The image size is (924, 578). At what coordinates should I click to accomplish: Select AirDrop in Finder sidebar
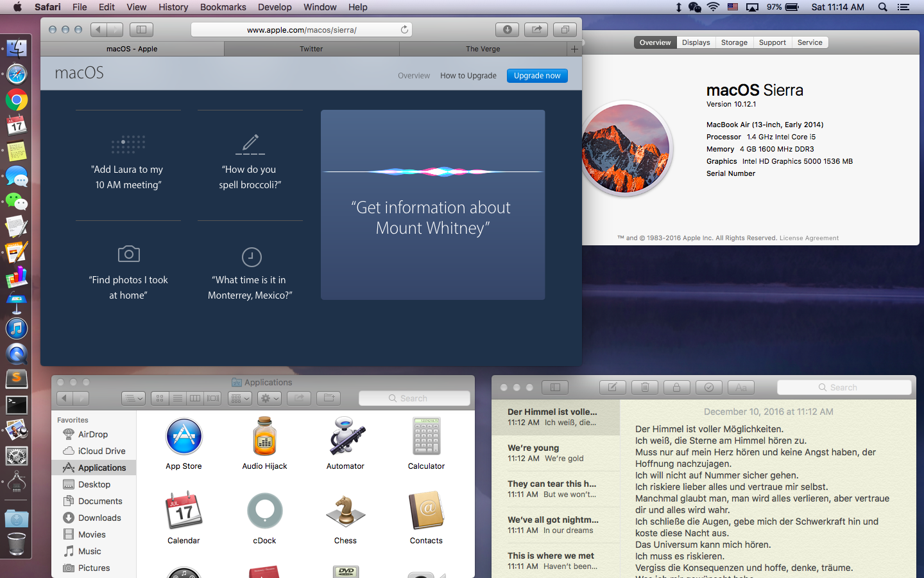[93, 434]
